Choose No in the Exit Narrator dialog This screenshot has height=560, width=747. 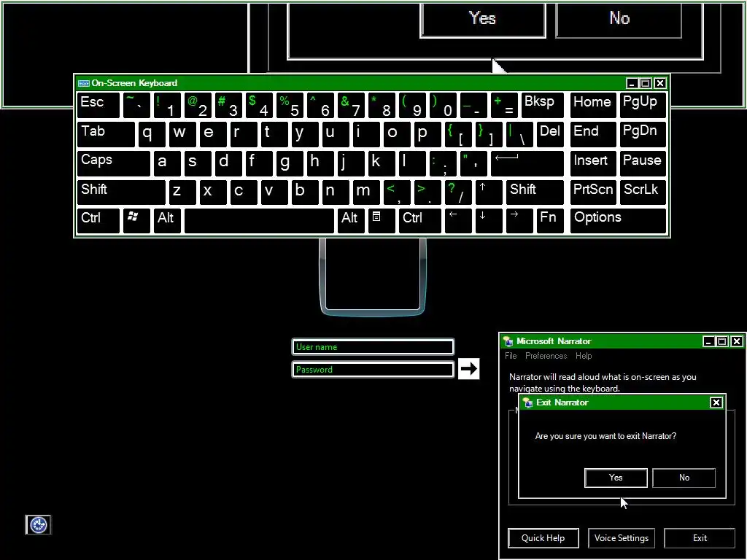(x=684, y=478)
